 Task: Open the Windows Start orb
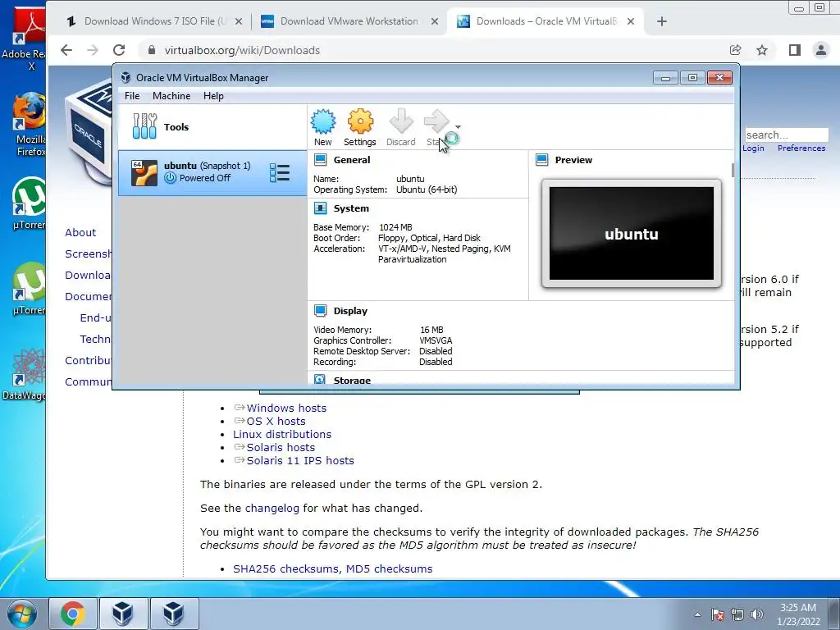[x=22, y=614]
